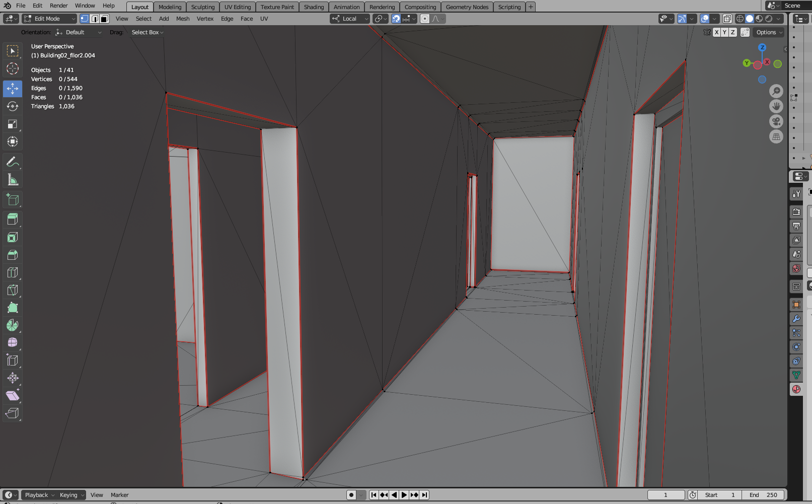Toggle camera view with the camera icon
The width and height of the screenshot is (812, 504).
pyautogui.click(x=776, y=121)
